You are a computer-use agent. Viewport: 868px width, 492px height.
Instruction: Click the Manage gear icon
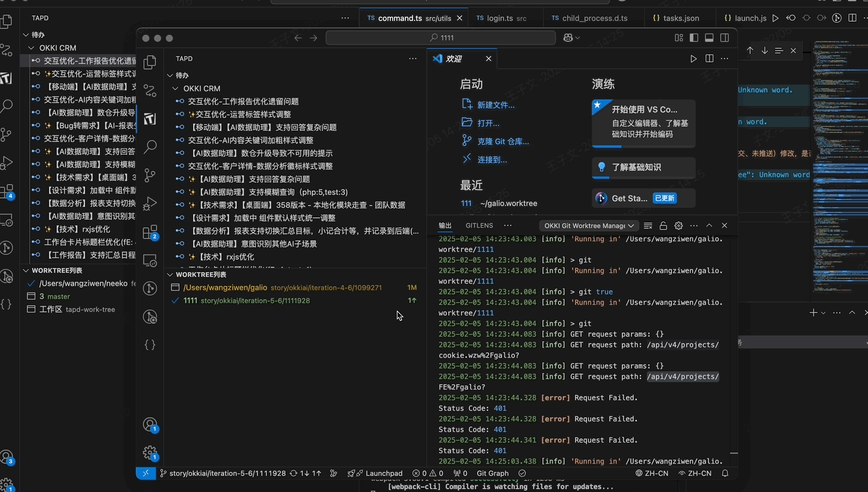[150, 452]
